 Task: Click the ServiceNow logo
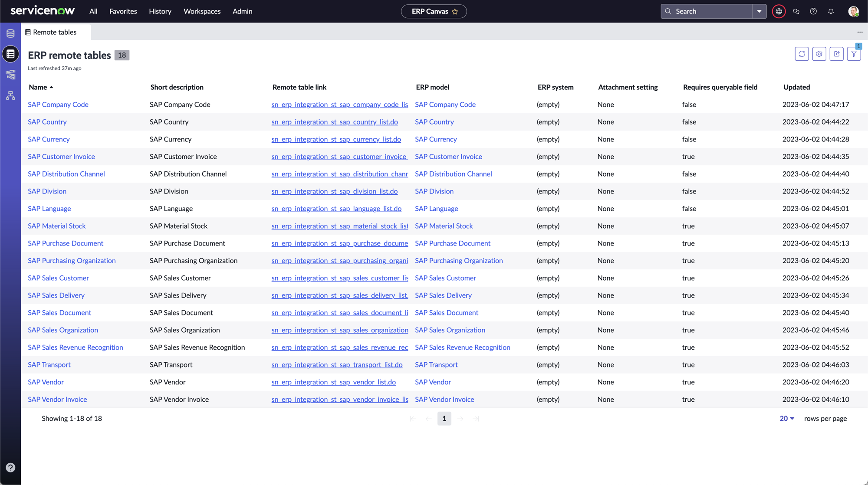[x=43, y=11]
